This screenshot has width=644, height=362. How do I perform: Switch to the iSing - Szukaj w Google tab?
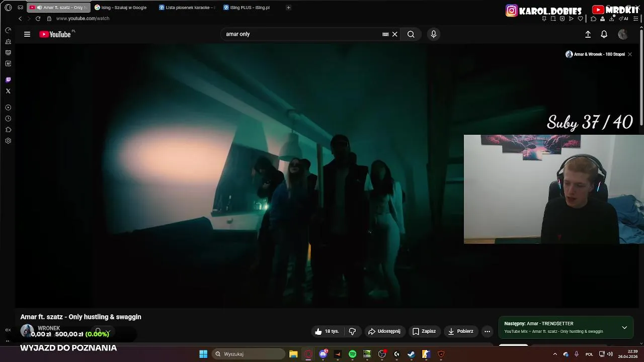click(123, 8)
